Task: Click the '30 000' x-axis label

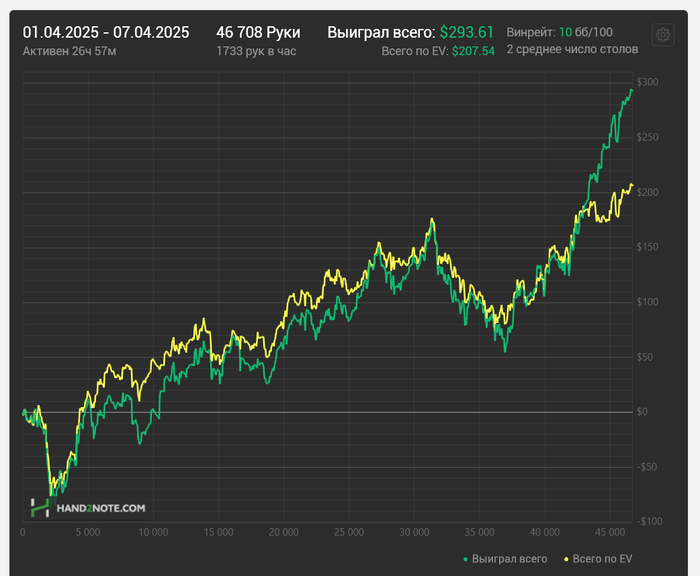Action: click(414, 532)
